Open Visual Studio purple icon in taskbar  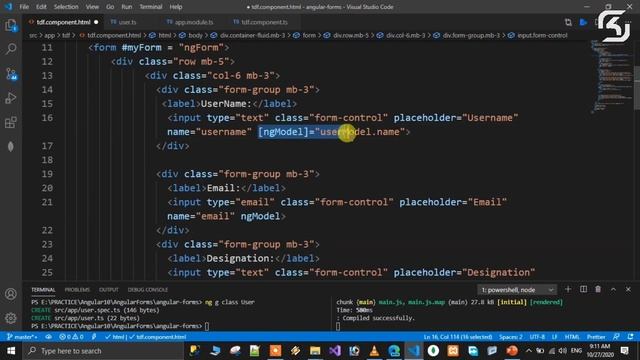coord(335,351)
